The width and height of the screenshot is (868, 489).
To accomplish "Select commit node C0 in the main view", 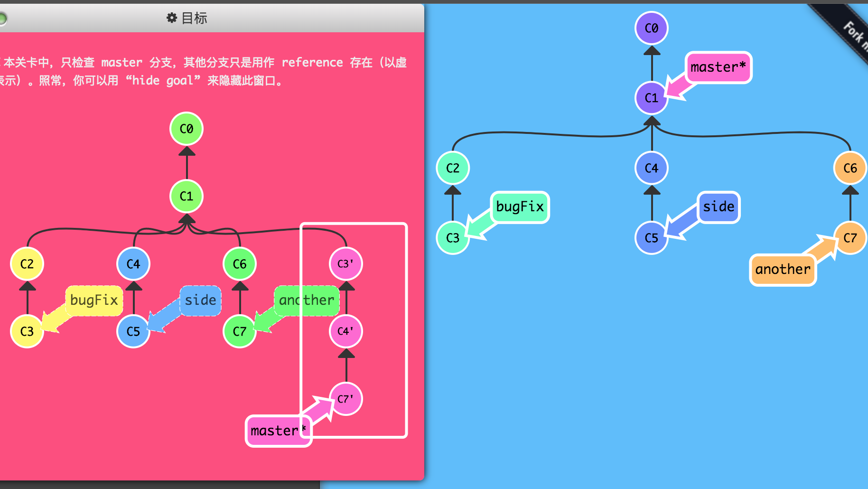I will [x=652, y=28].
